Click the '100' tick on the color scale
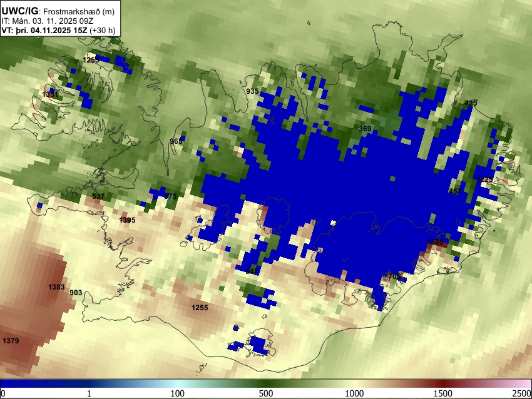532x399 pixels. 178,393
